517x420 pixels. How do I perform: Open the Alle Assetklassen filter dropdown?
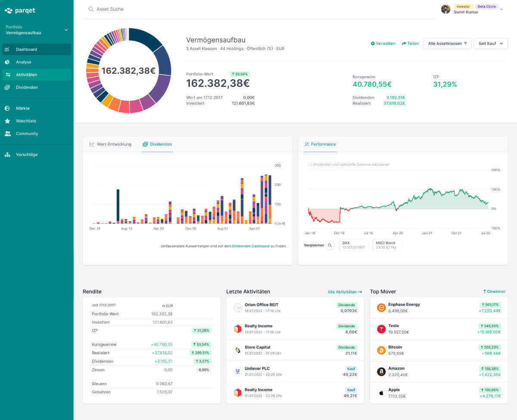[x=447, y=44]
